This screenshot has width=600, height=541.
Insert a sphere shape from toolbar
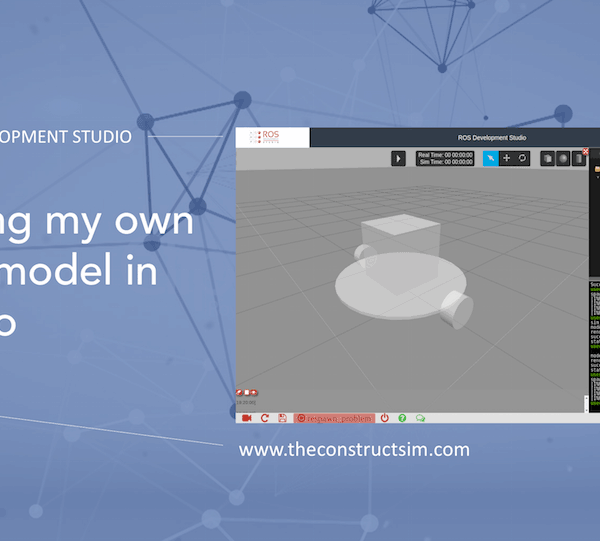(563, 159)
